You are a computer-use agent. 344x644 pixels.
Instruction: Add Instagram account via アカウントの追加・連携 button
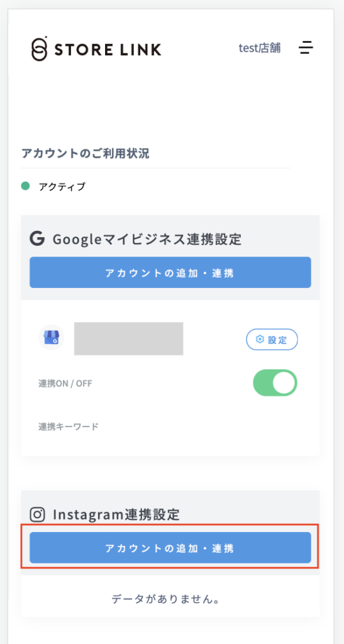[x=170, y=548]
